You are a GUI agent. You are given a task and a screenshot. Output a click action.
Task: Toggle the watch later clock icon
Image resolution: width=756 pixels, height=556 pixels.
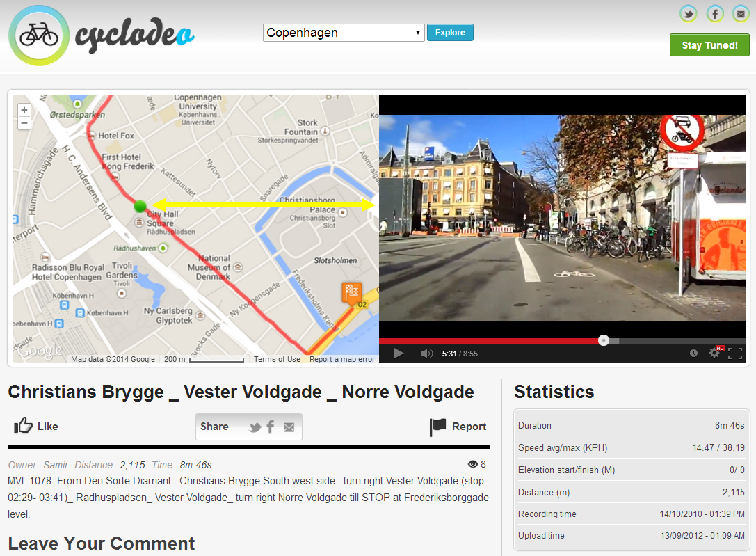tap(693, 354)
